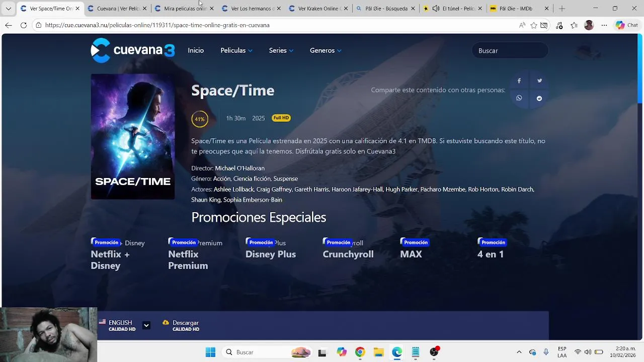Reload the current page
This screenshot has width=644, height=362.
(x=24, y=25)
